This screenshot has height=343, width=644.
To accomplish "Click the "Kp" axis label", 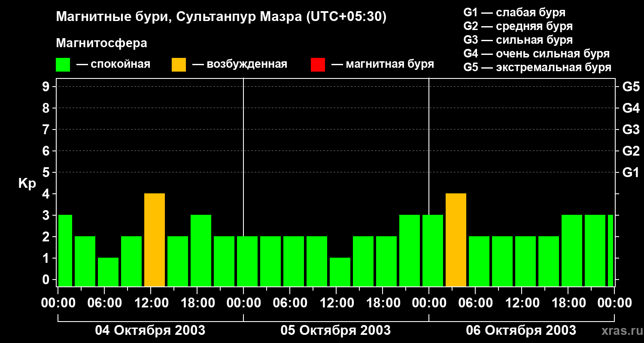I will (x=27, y=184).
